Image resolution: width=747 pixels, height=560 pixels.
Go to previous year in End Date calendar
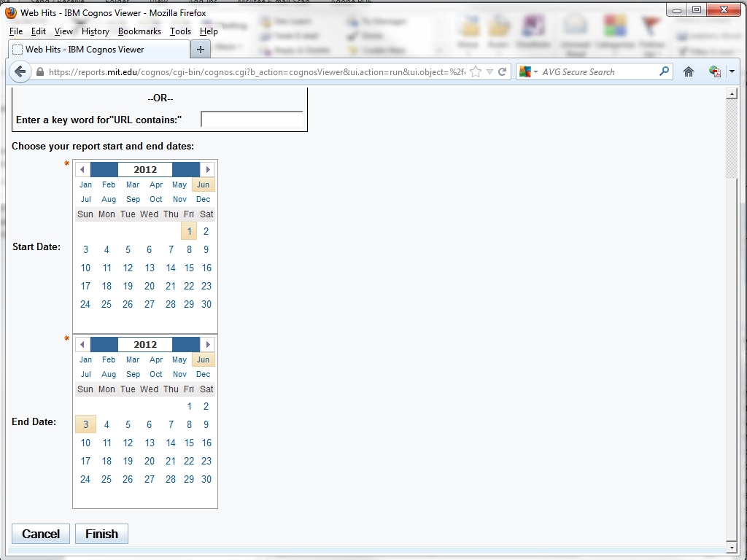[82, 344]
